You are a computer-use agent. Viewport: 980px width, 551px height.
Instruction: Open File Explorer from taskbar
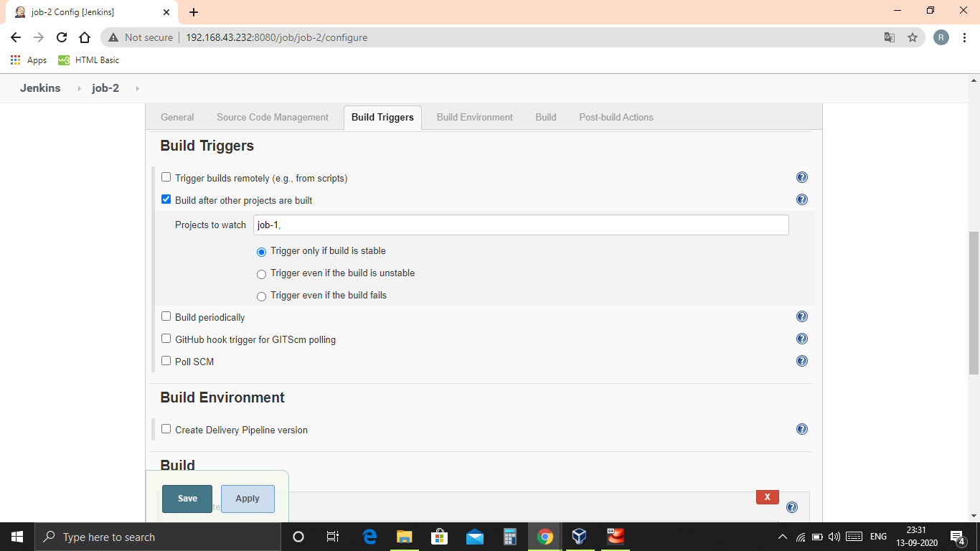[405, 537]
